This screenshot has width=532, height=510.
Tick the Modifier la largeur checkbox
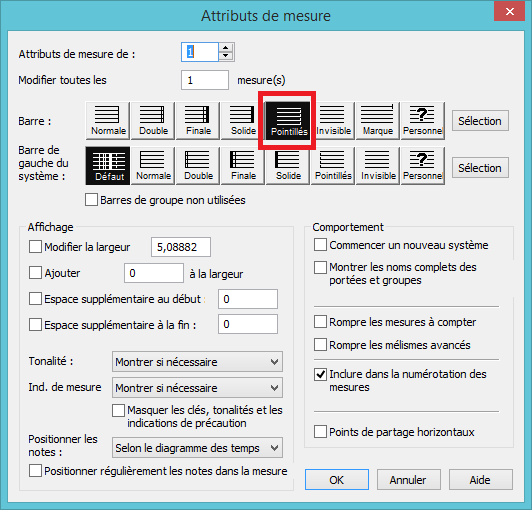[x=35, y=247]
